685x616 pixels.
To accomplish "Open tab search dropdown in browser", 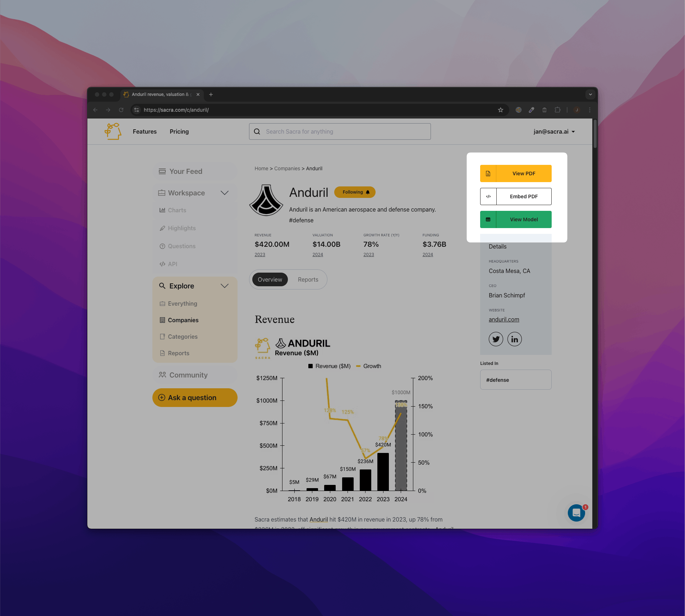I will pos(590,94).
